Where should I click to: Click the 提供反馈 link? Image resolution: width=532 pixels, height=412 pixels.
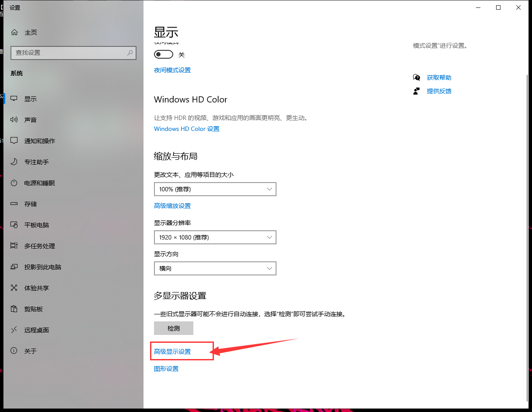(x=439, y=91)
